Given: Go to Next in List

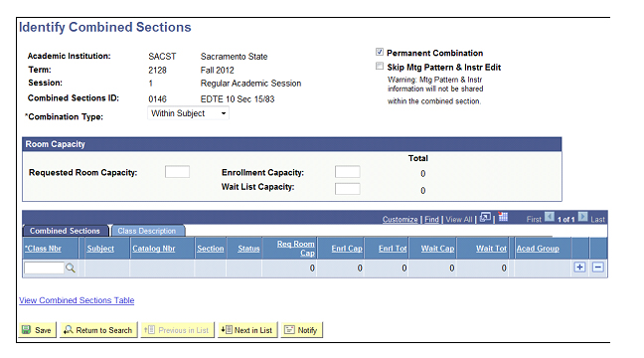Looking at the screenshot, I should [247, 330].
